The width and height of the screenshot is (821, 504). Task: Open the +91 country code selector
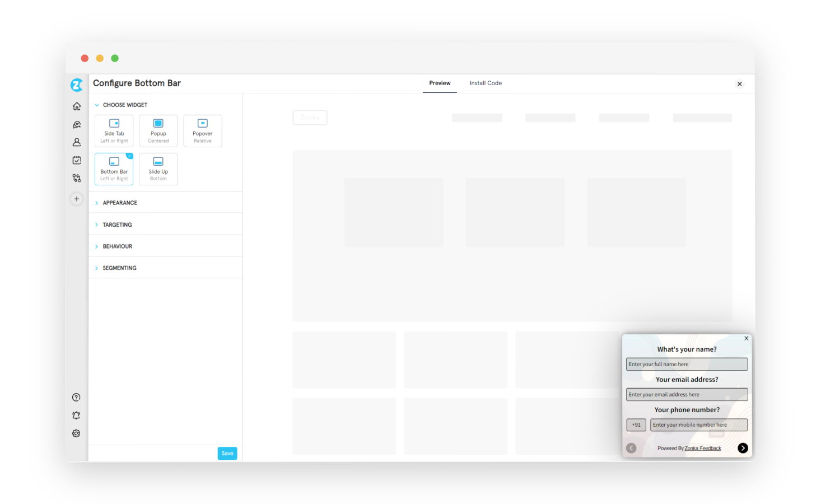tap(636, 425)
